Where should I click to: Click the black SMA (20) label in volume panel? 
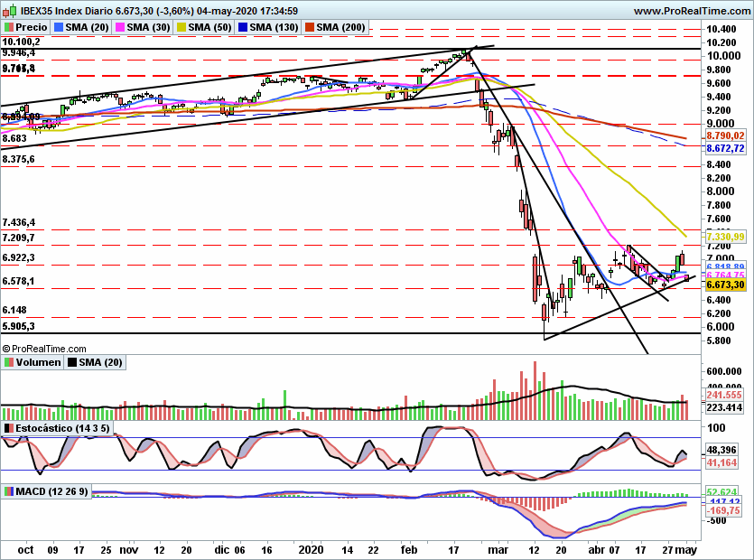tap(98, 362)
